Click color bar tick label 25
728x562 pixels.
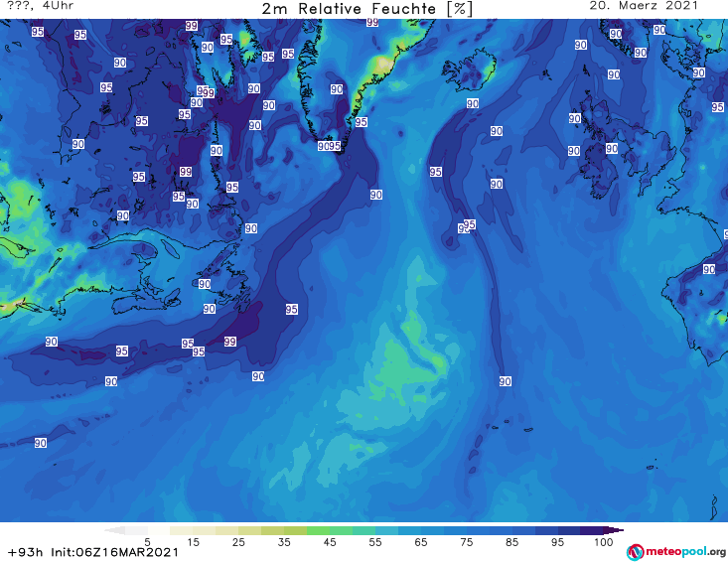click(238, 542)
